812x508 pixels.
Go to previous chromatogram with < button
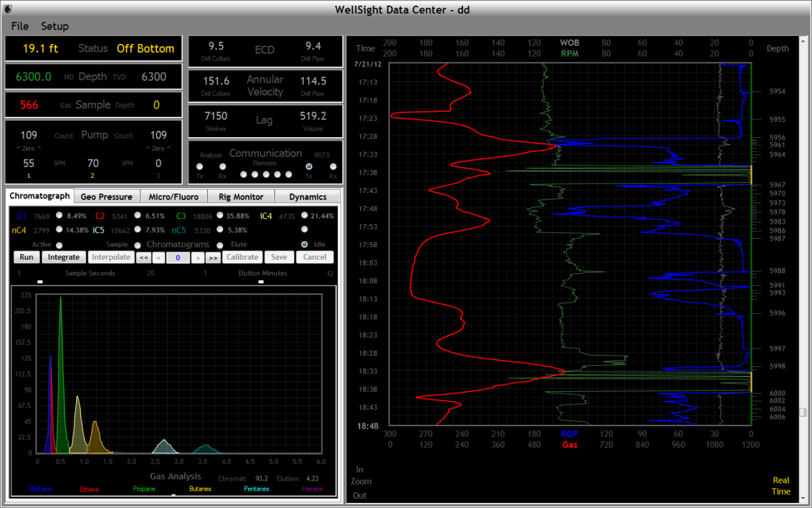158,257
